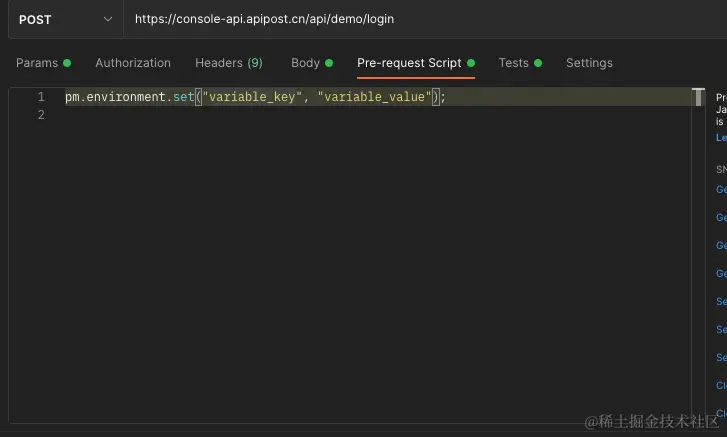This screenshot has width=727, height=437.
Task: Switch to the Headers (9) tab
Action: coord(229,63)
